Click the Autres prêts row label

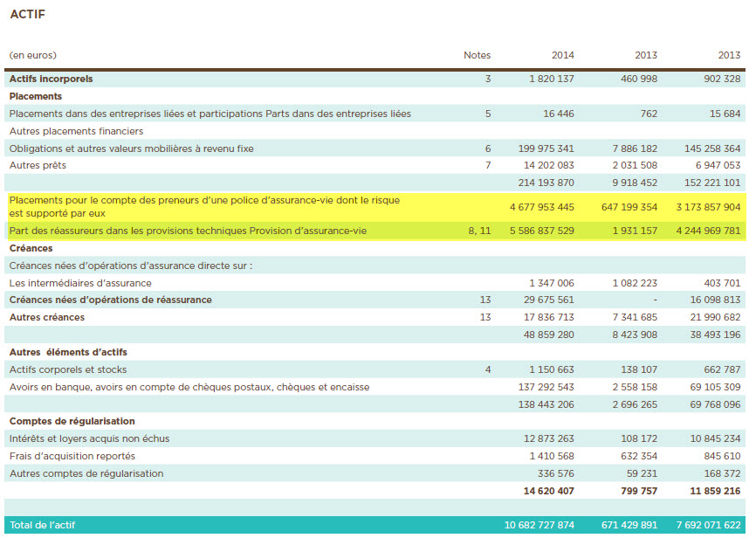[38, 165]
